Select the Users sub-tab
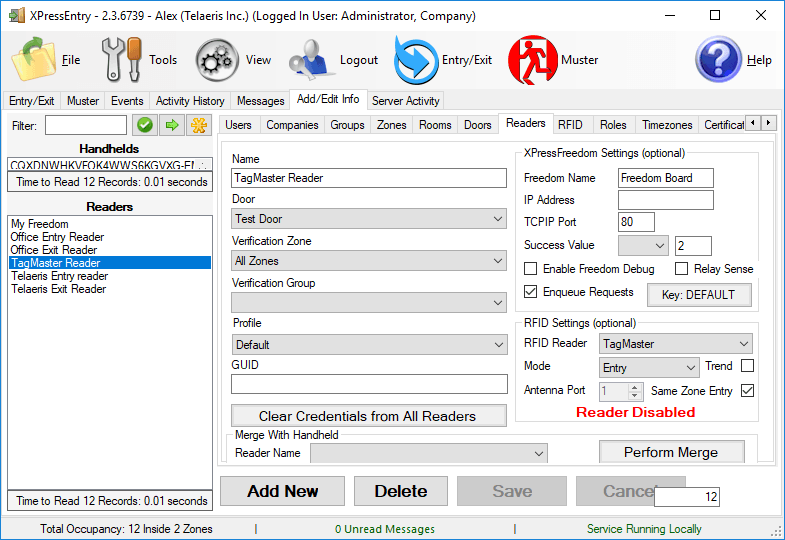Screen dimensions: 785x540 coord(238,125)
